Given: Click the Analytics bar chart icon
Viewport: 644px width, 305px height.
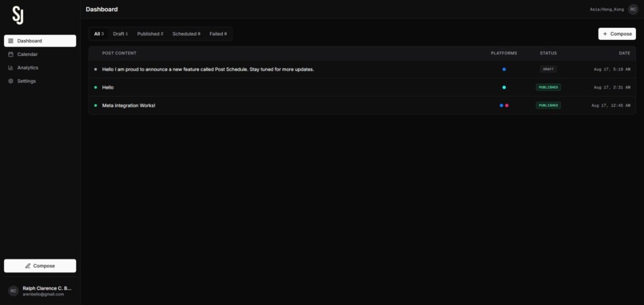Looking at the screenshot, I should pos(10,68).
